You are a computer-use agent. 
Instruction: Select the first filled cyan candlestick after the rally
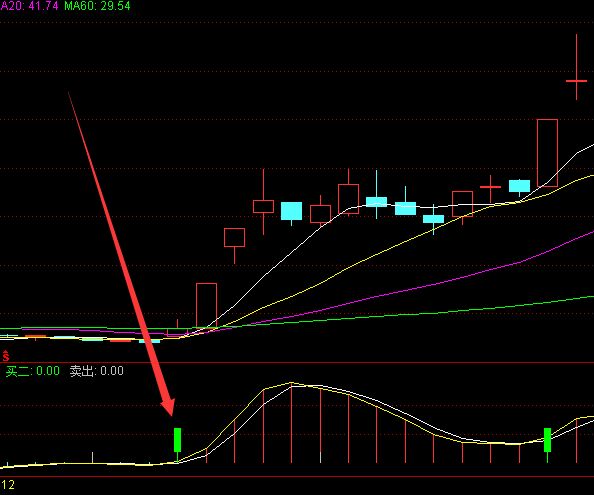291,211
